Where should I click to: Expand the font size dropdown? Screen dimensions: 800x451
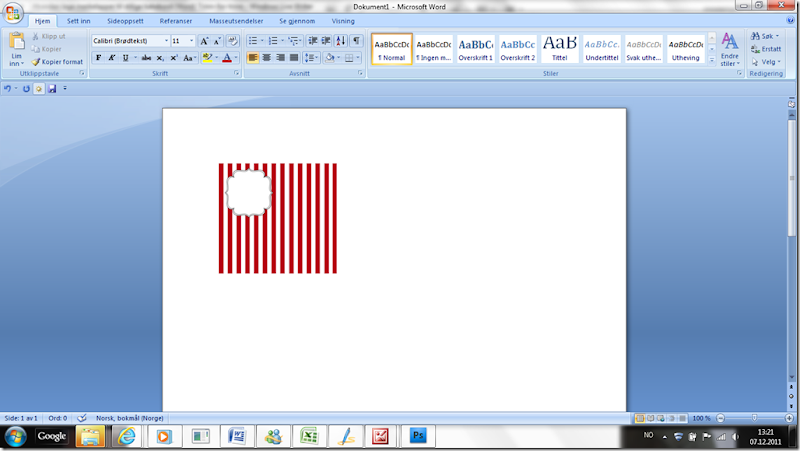pyautogui.click(x=191, y=41)
